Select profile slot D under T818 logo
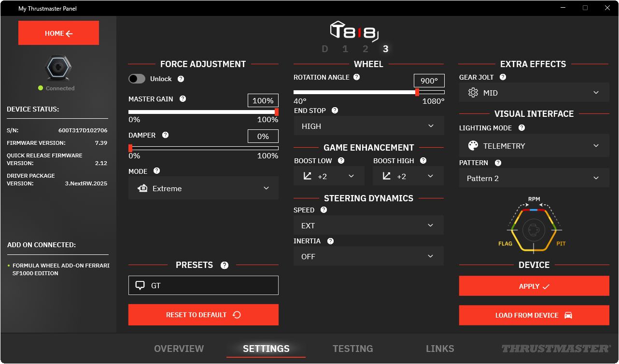Image resolution: width=619 pixels, height=364 pixels. (325, 49)
